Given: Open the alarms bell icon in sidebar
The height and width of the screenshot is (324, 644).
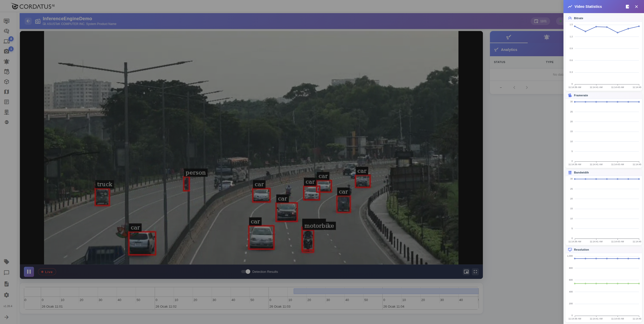Looking at the screenshot, I should tap(7, 62).
